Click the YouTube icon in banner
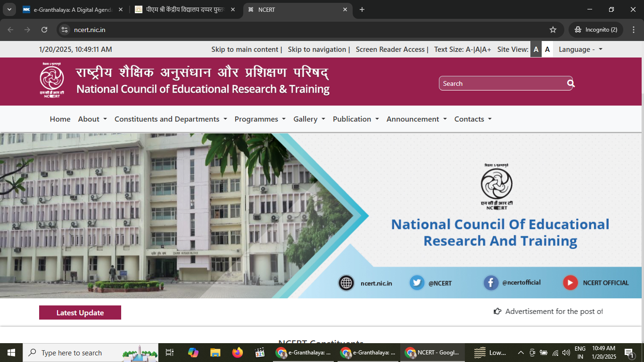Screen dimensions: 644x362 pos(570,283)
